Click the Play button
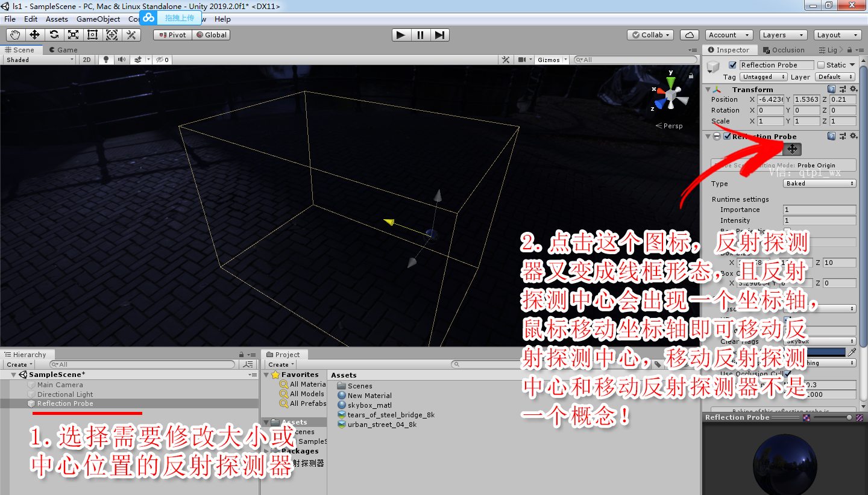 click(x=401, y=35)
